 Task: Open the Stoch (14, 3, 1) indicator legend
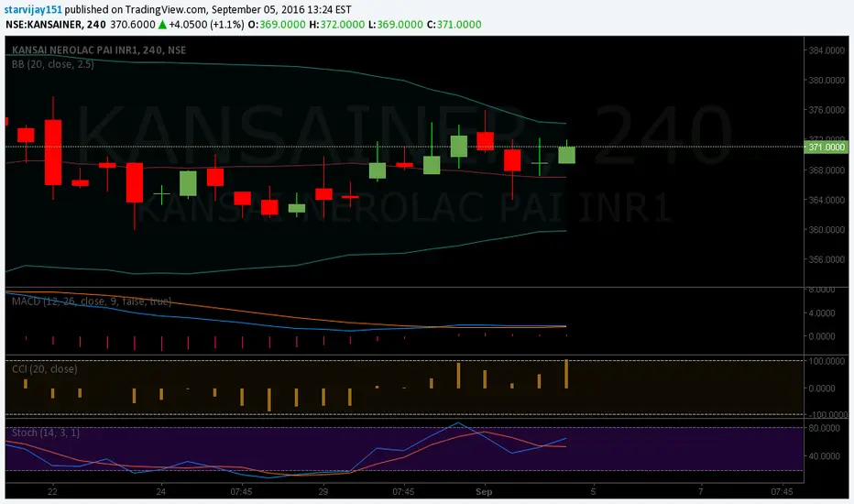(x=46, y=433)
